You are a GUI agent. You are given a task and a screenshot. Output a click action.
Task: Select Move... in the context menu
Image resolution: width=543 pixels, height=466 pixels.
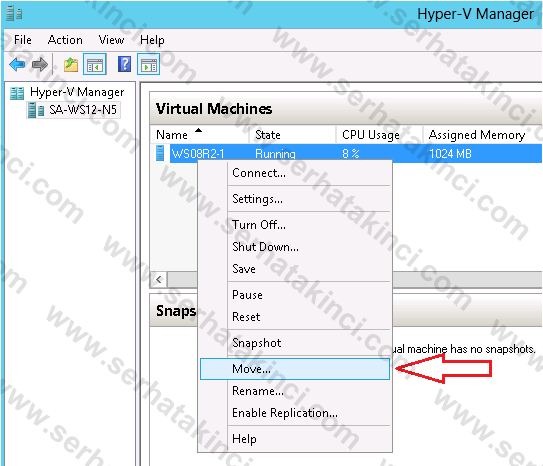tap(295, 369)
